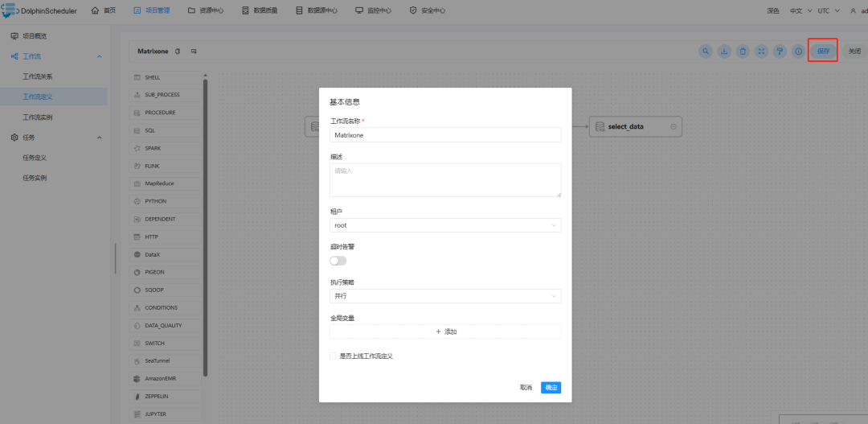The height and width of the screenshot is (424, 868).
Task: Open 项目概览 in the sidebar
Action: point(35,36)
